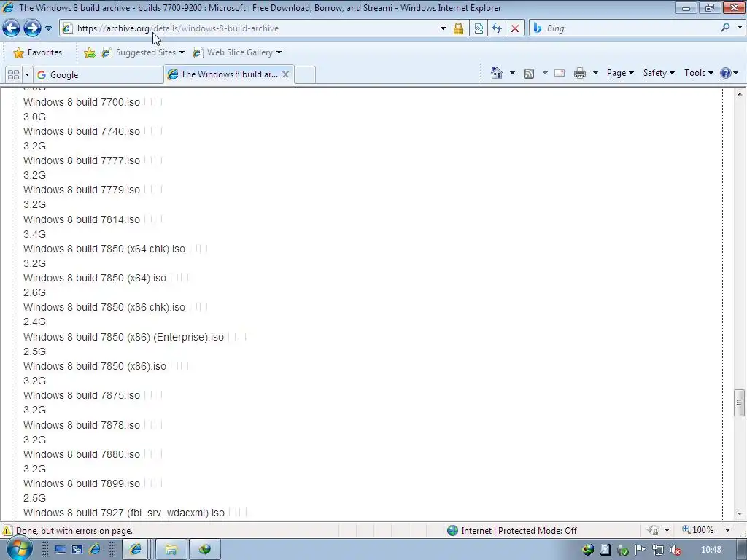
Task: Click Show Desktop quick launch icon
Action: (x=61, y=550)
